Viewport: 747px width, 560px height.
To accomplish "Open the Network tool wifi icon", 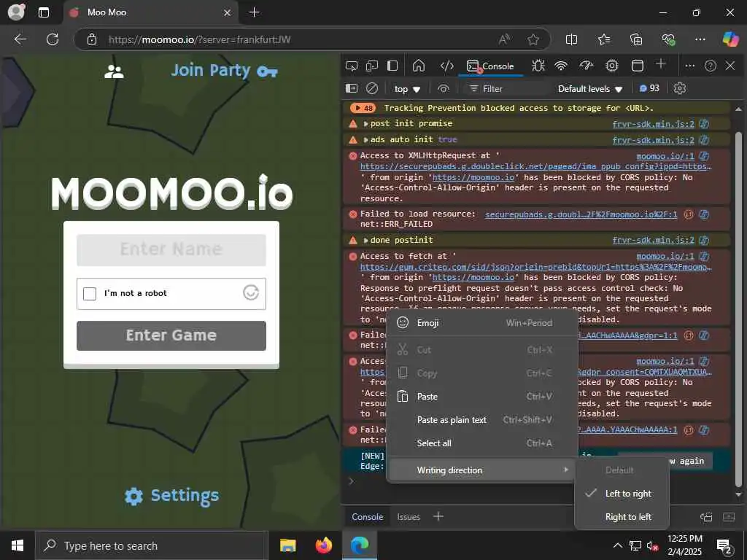I will (x=561, y=66).
